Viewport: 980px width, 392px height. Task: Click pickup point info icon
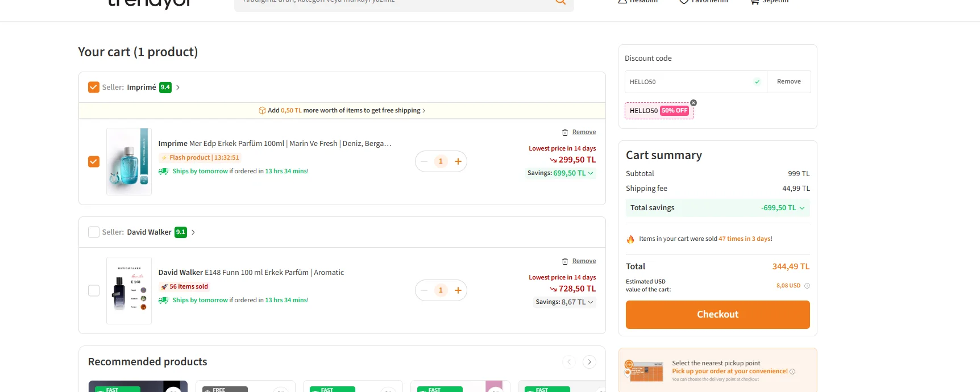coord(792,372)
